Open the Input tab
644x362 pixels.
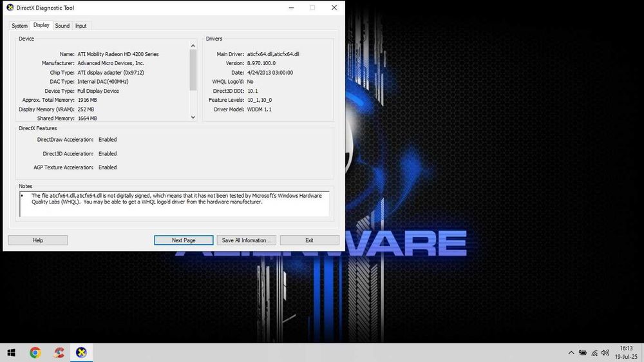coord(81,26)
